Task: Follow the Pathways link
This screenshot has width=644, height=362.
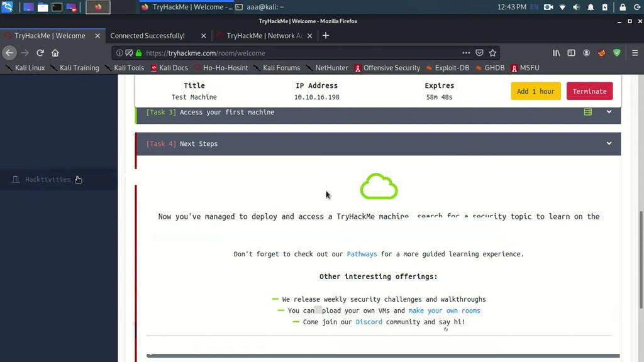Action: pos(362,254)
